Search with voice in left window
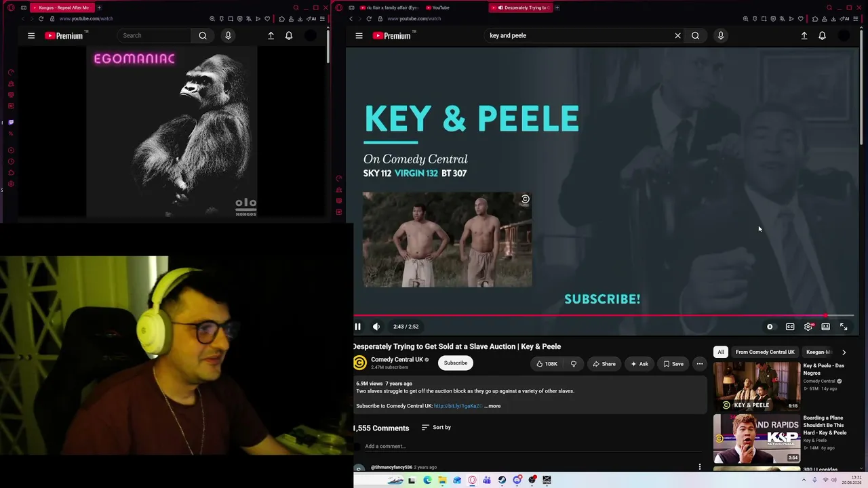The height and width of the screenshot is (488, 868). tap(228, 36)
